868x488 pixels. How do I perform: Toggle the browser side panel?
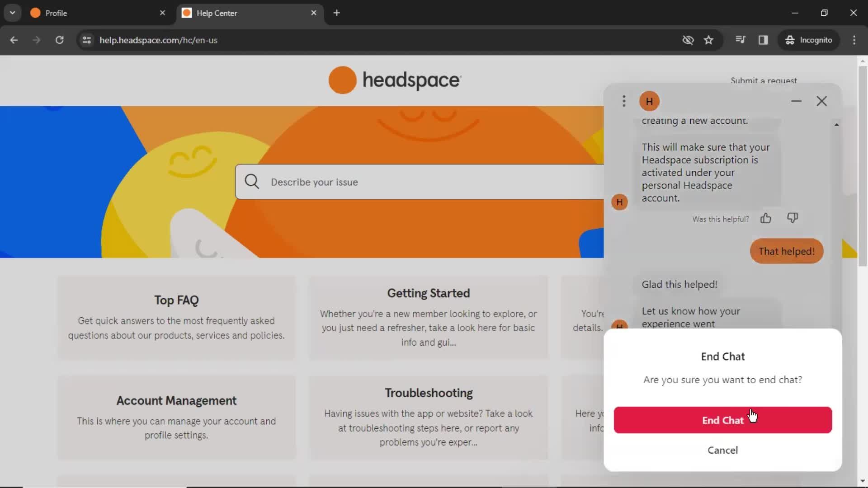763,40
